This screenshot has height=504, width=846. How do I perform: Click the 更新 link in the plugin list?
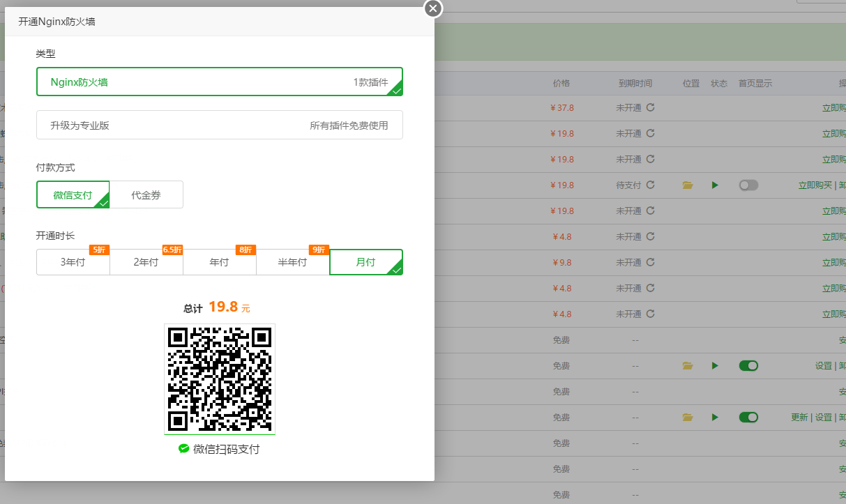tap(799, 417)
